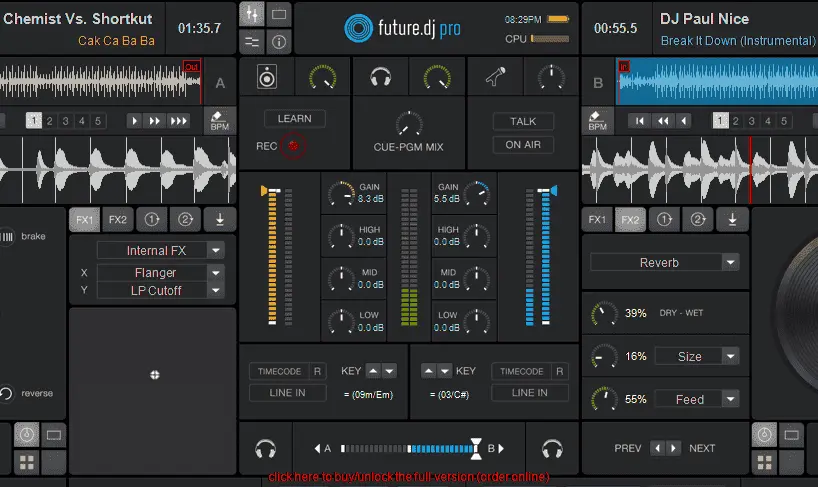Enable TIMECODE for deck A
Screen dimensions: 818x487
(x=279, y=371)
